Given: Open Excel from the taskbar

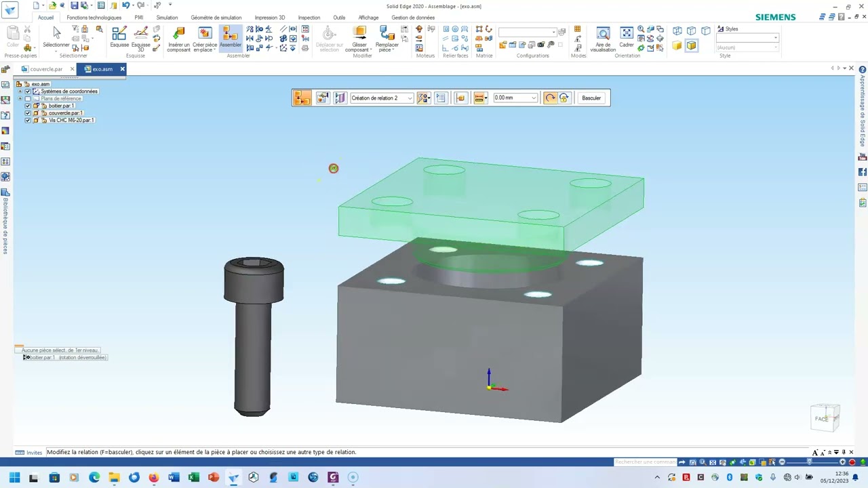Looking at the screenshot, I should click(193, 477).
